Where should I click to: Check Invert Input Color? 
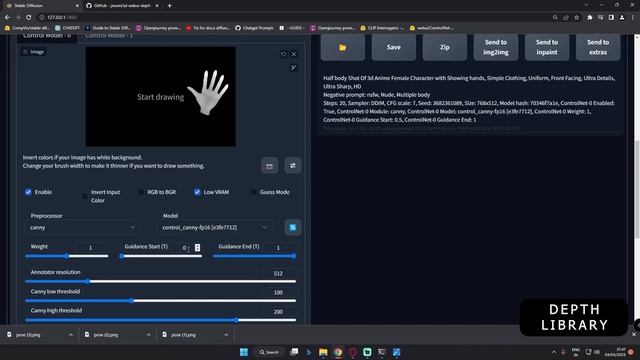point(84,196)
